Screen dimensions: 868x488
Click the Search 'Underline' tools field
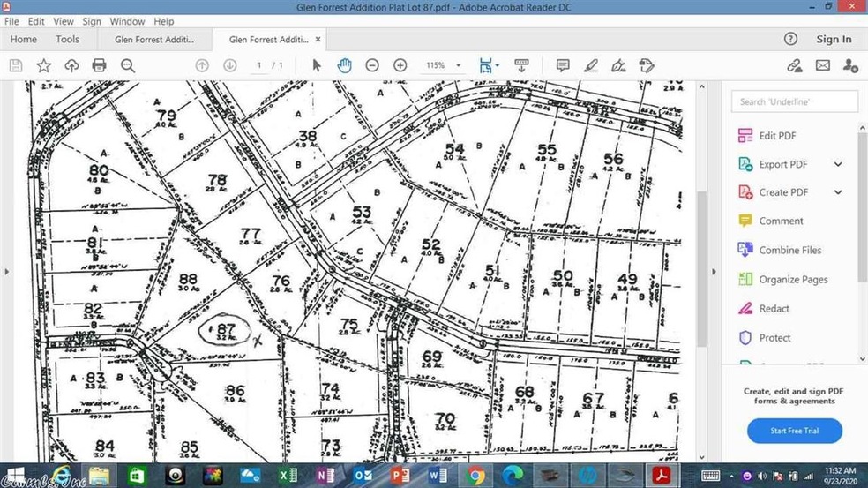[x=795, y=101]
